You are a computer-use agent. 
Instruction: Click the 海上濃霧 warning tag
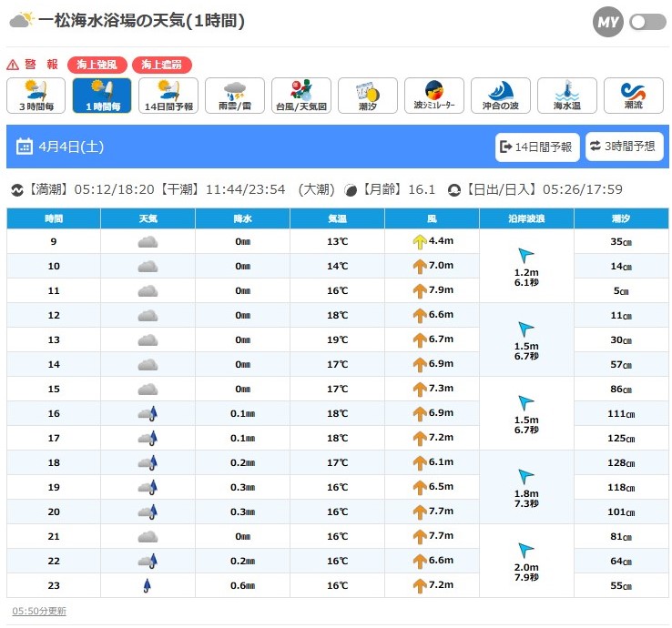(162, 65)
